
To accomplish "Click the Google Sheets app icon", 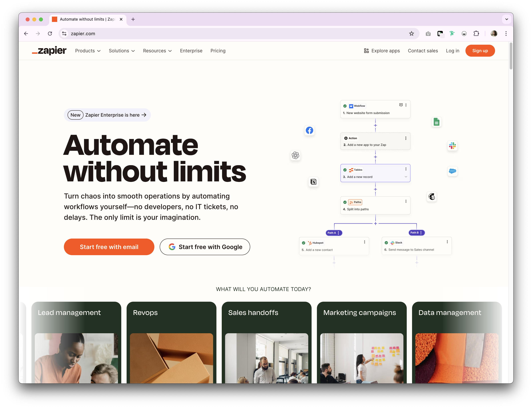I will (x=437, y=122).
